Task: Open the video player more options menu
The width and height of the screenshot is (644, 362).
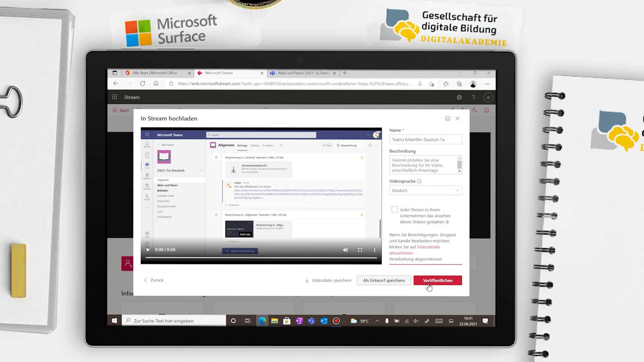Action: 374,250
